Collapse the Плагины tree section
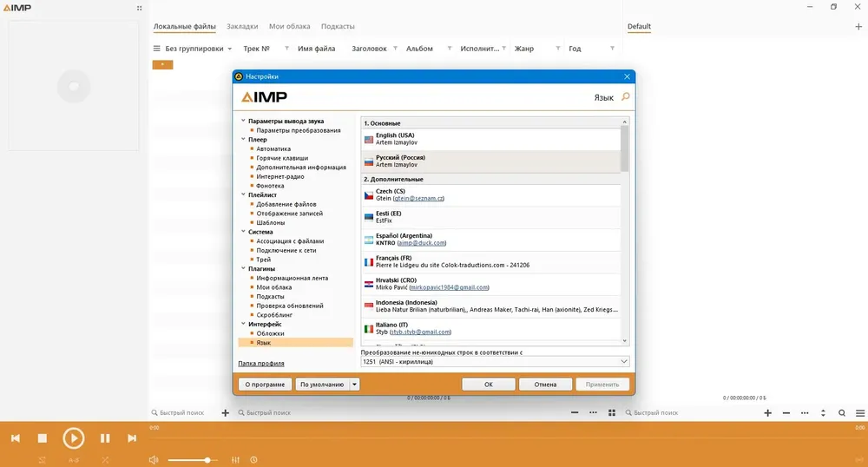868x467 pixels. [x=243, y=268]
